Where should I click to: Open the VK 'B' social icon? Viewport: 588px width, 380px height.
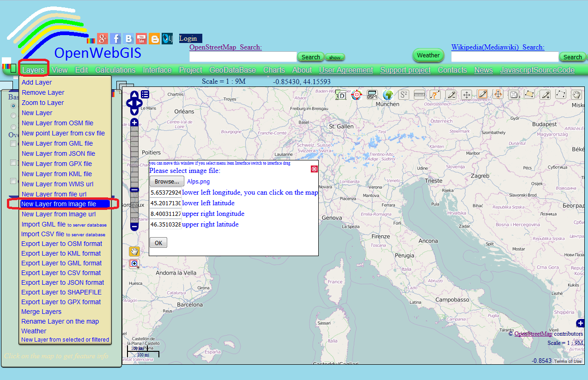click(128, 39)
